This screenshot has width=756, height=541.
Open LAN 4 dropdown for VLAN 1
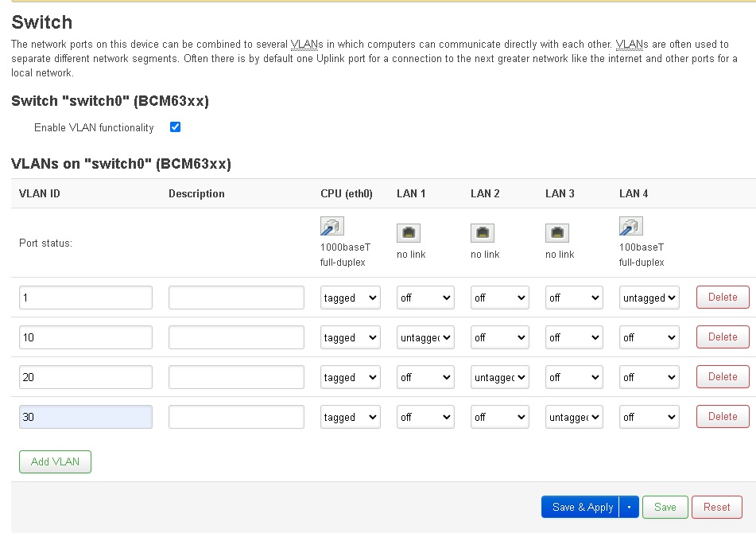point(649,298)
